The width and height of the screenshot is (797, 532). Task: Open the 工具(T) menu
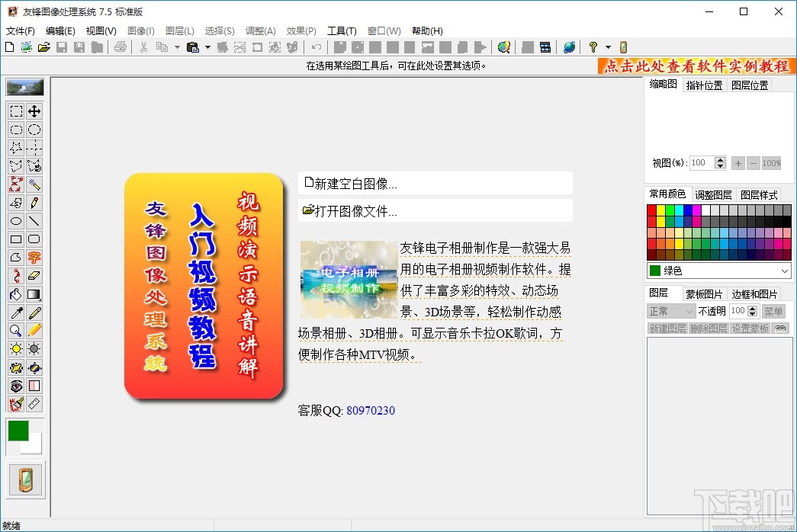coord(342,31)
